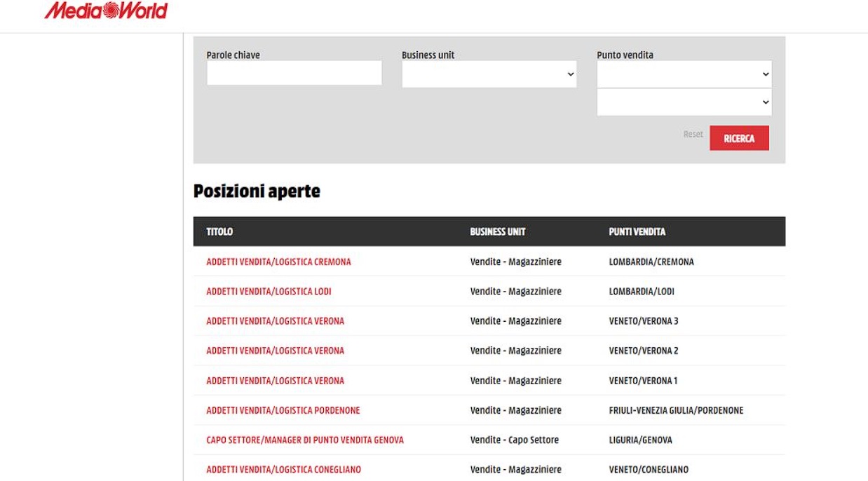This screenshot has height=481, width=868.
Task: Select Vendite - Magazziniere in Pordenone row
Action: coord(516,410)
